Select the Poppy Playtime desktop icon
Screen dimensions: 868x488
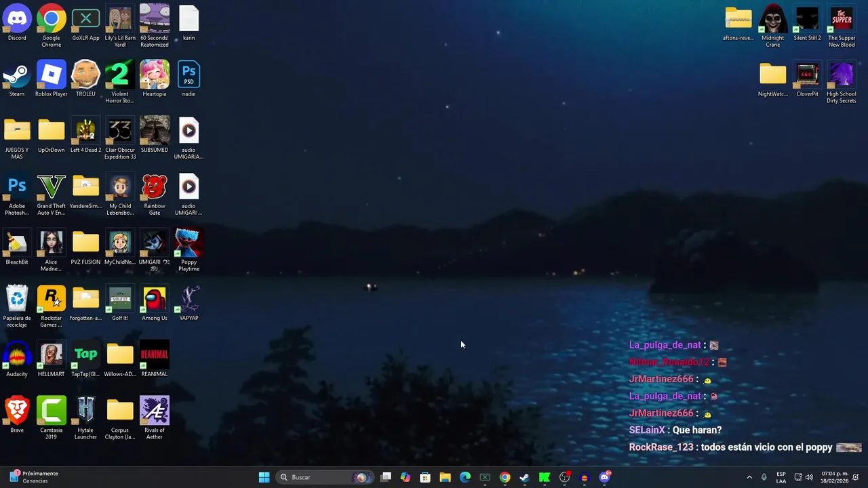tap(189, 251)
